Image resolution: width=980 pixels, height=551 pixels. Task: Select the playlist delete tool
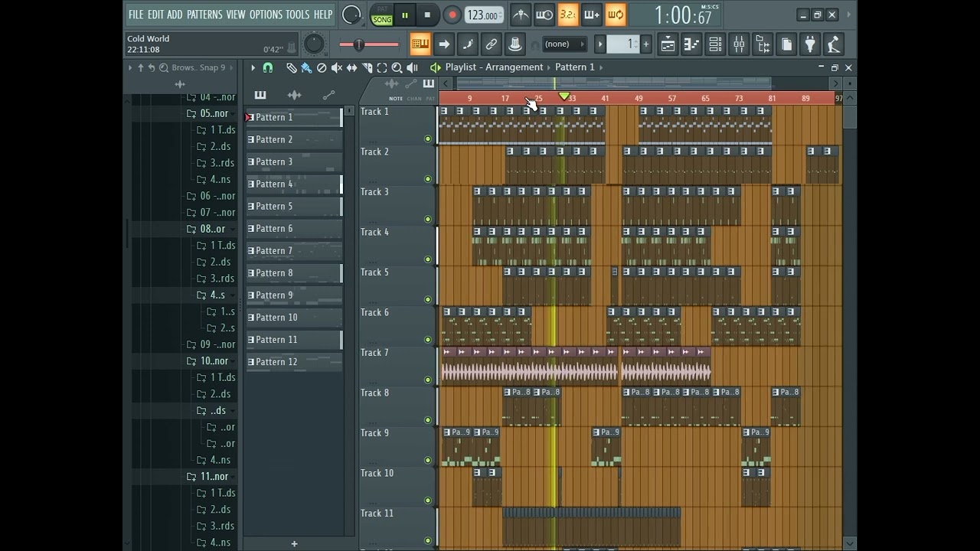coord(322,68)
